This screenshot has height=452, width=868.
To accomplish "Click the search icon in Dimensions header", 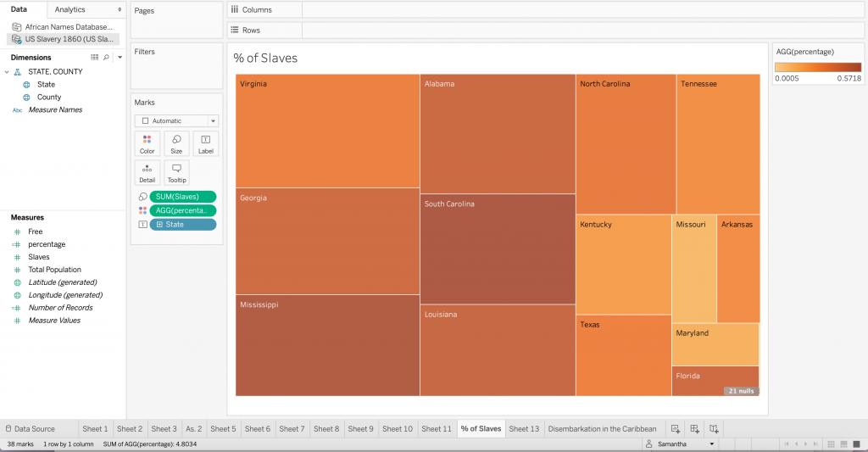I will pyautogui.click(x=106, y=58).
